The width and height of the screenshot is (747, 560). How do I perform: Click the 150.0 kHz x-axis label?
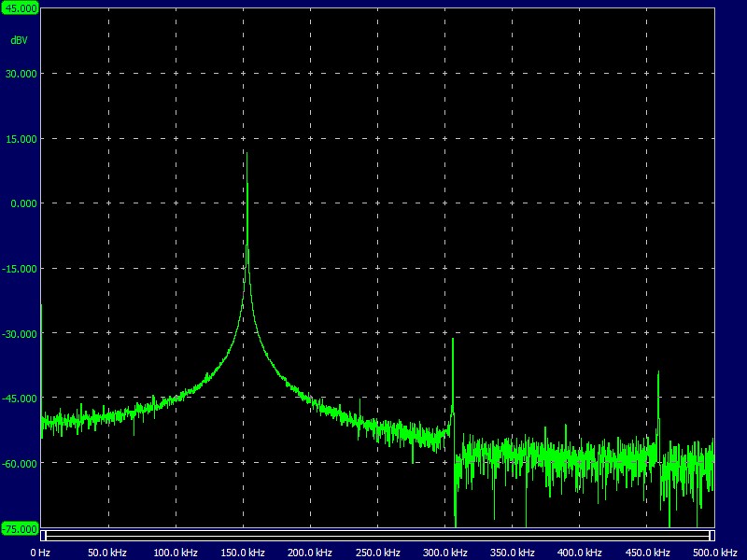coord(243,553)
